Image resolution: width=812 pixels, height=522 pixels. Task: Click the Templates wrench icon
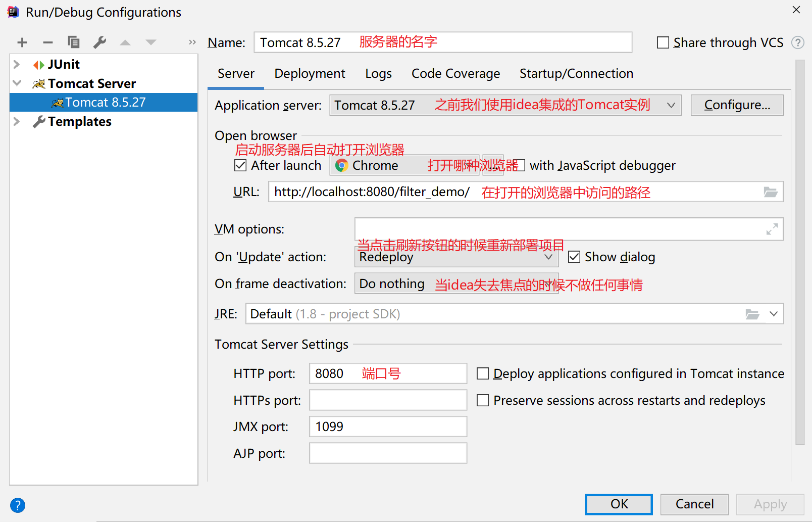click(x=39, y=122)
